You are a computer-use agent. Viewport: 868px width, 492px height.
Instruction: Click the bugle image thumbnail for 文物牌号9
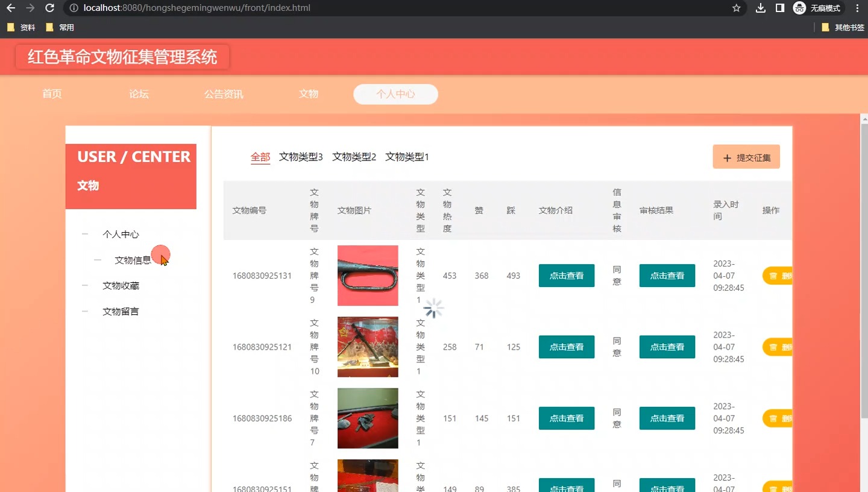pos(368,276)
